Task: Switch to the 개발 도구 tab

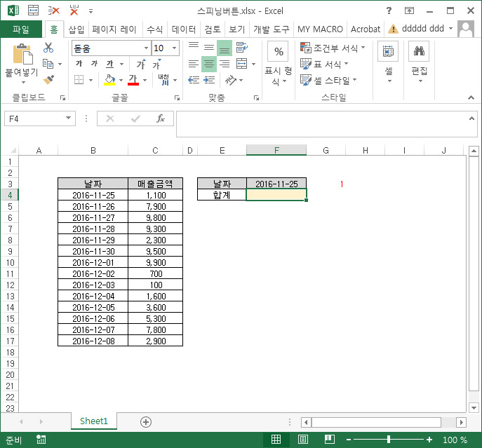Action: [x=271, y=29]
